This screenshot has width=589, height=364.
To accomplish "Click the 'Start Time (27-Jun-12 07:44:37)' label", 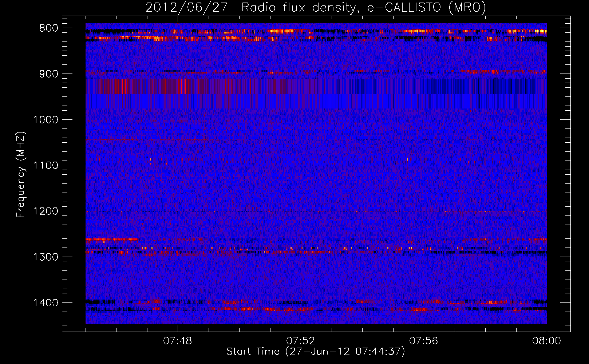I will click(x=316, y=352).
